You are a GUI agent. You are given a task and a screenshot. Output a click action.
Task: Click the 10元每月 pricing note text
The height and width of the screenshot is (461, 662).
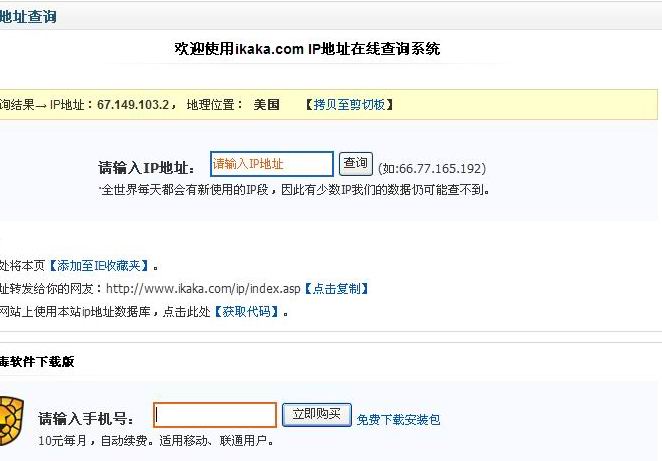(156, 441)
